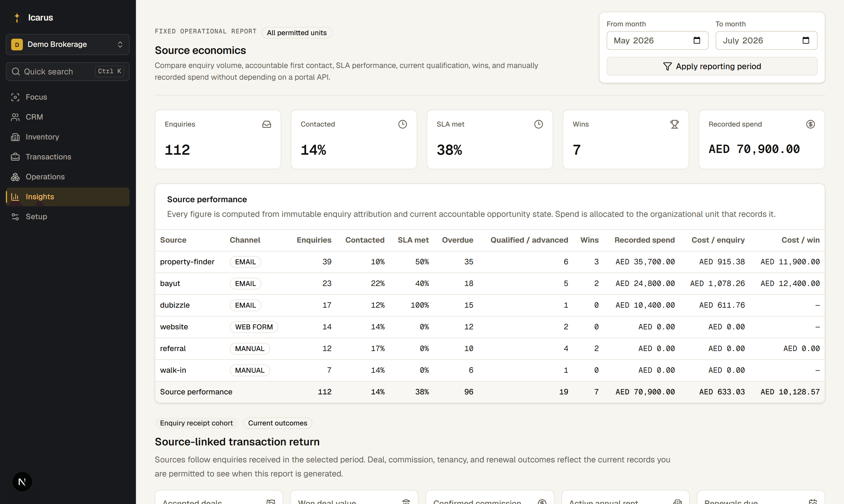The width and height of the screenshot is (844, 504).
Task: Click the Quick search field
Action: [x=68, y=71]
